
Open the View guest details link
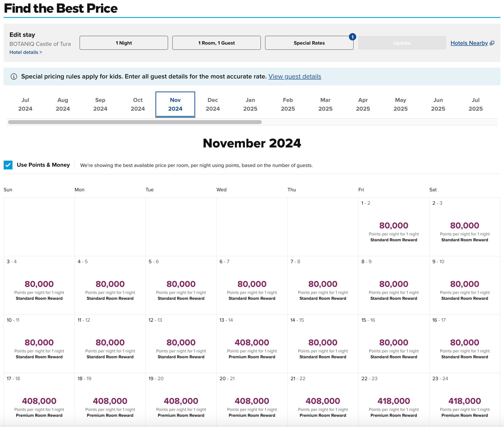(x=295, y=77)
